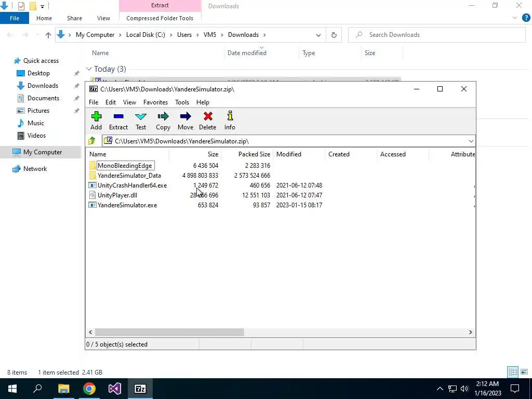
Task: Open Documents in the Explorer sidebar
Action: [x=43, y=98]
